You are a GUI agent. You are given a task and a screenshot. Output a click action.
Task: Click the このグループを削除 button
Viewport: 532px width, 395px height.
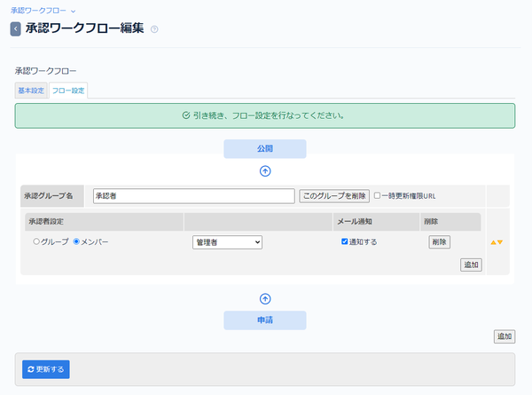334,196
